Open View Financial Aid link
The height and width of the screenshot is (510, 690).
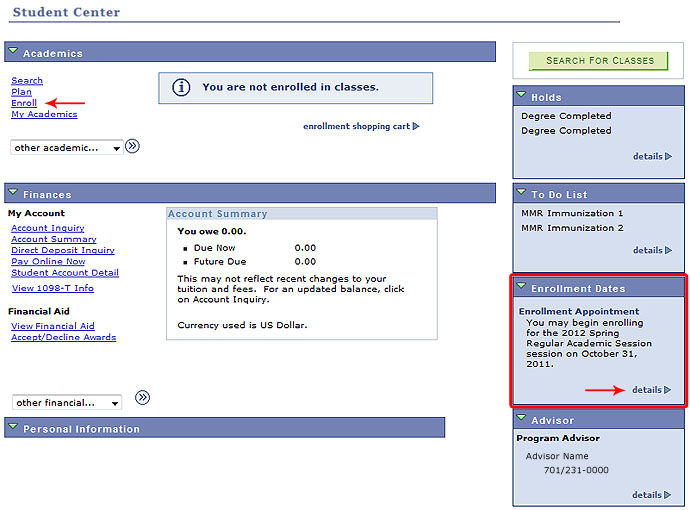52,326
